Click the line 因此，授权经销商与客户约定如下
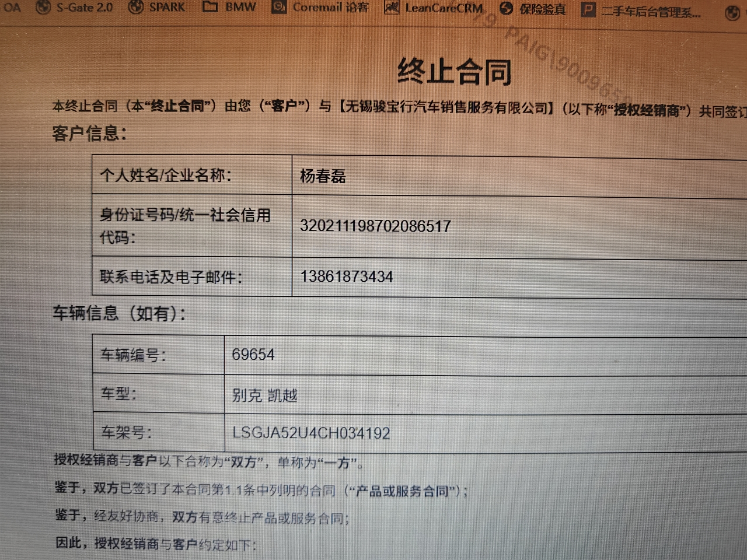The image size is (747, 560). click(x=156, y=544)
